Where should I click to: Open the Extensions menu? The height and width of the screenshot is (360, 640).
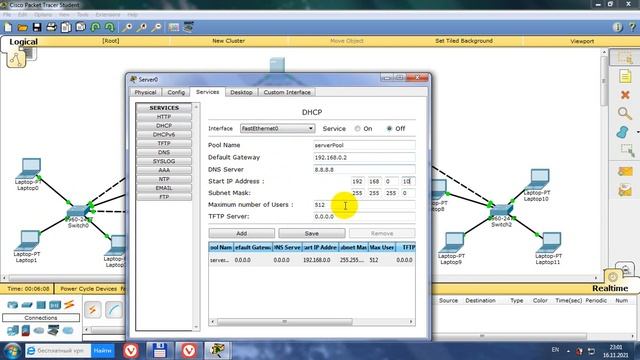coord(108,15)
